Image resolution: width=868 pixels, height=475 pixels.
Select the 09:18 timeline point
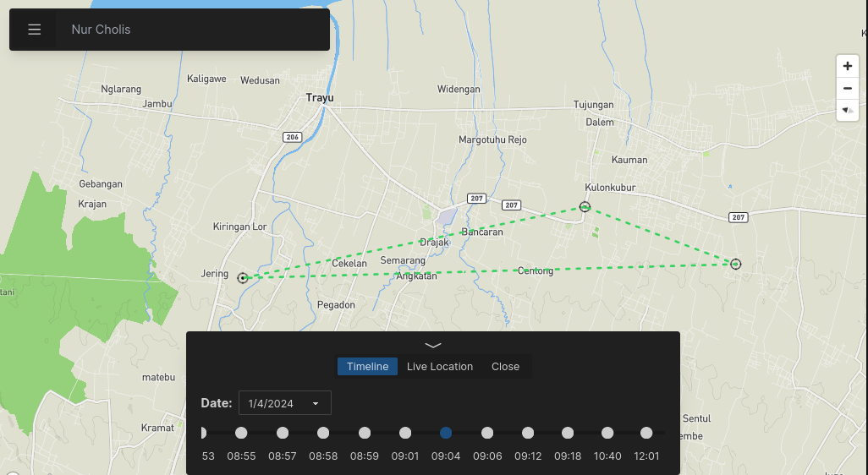[568, 433]
